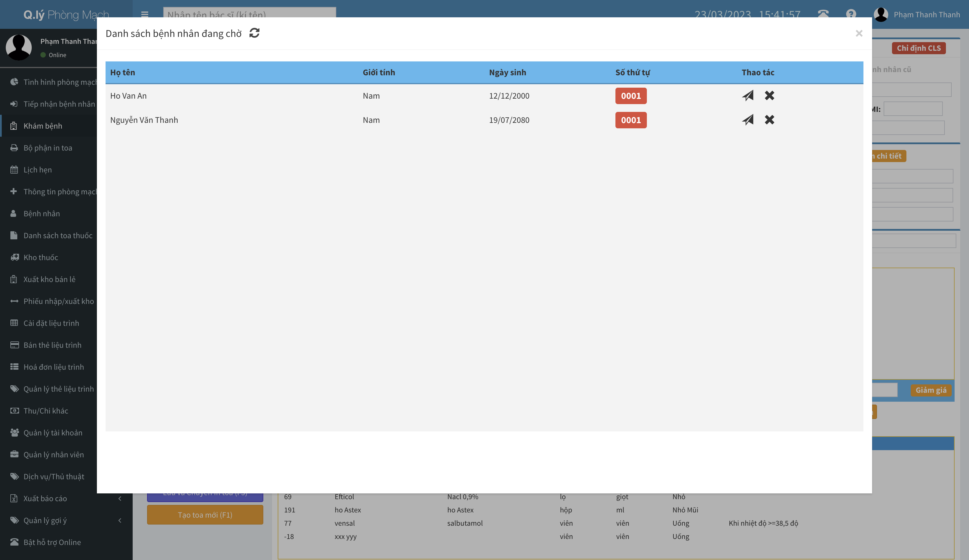The image size is (969, 560).
Task: Remove Nguyễn Văn Thanh from waiting list
Action: 769,120
